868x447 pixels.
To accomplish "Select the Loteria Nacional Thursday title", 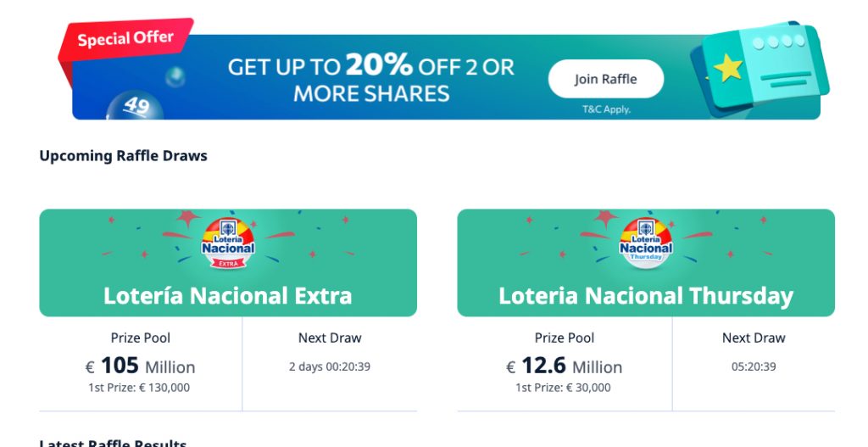I will [x=646, y=295].
